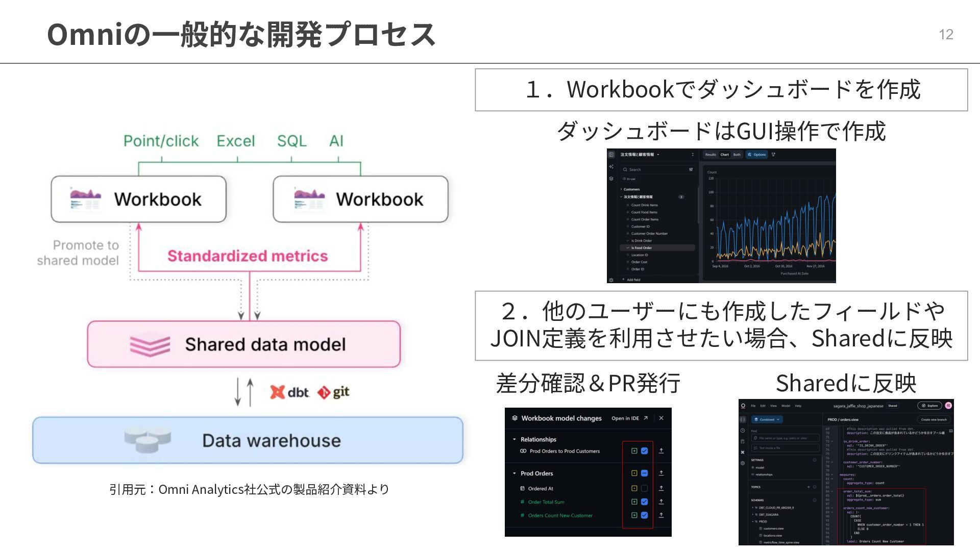Open the Model menu in IDE menu bar
This screenshot has height=551, width=980.
coord(786,406)
